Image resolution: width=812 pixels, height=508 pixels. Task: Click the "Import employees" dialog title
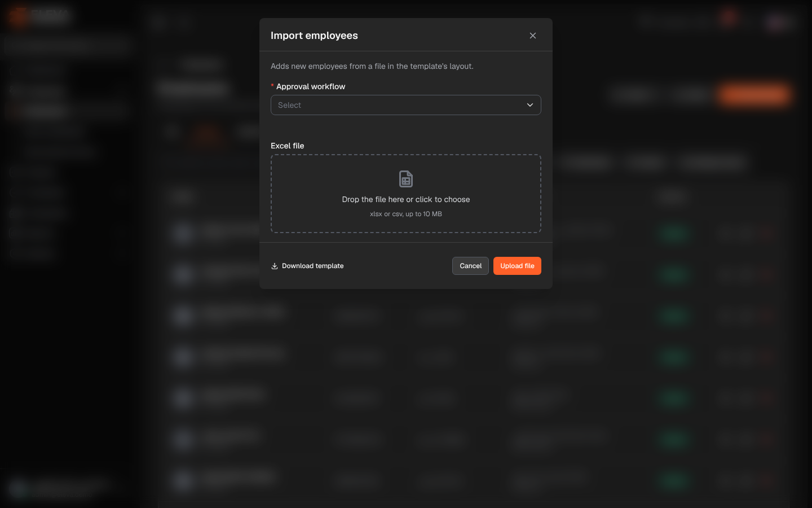(314, 36)
